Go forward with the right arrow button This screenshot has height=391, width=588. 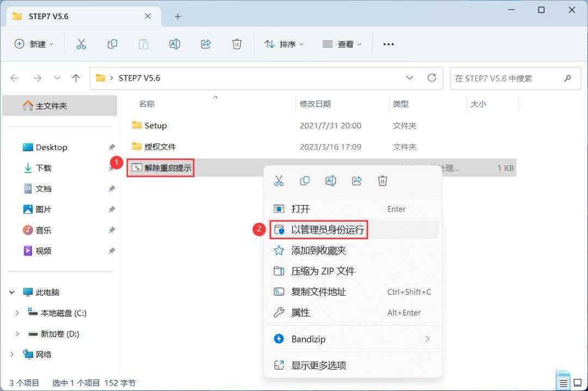click(x=37, y=78)
